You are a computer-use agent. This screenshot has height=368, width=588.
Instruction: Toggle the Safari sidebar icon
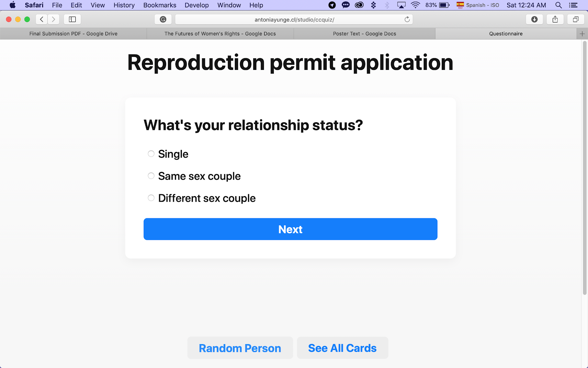click(x=72, y=20)
